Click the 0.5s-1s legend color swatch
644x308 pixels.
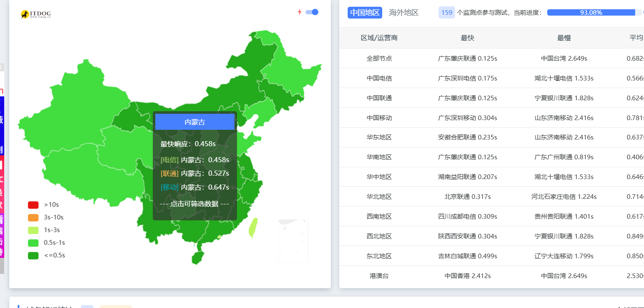(x=33, y=243)
